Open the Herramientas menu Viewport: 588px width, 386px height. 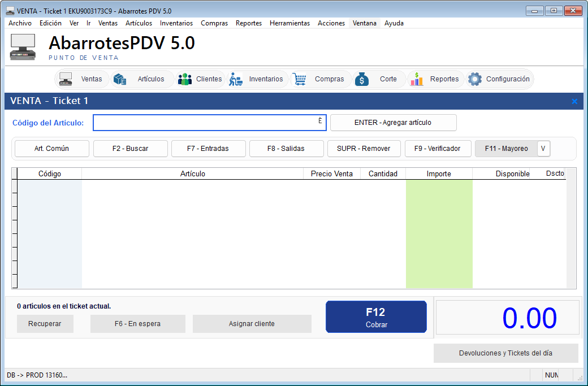coord(289,23)
